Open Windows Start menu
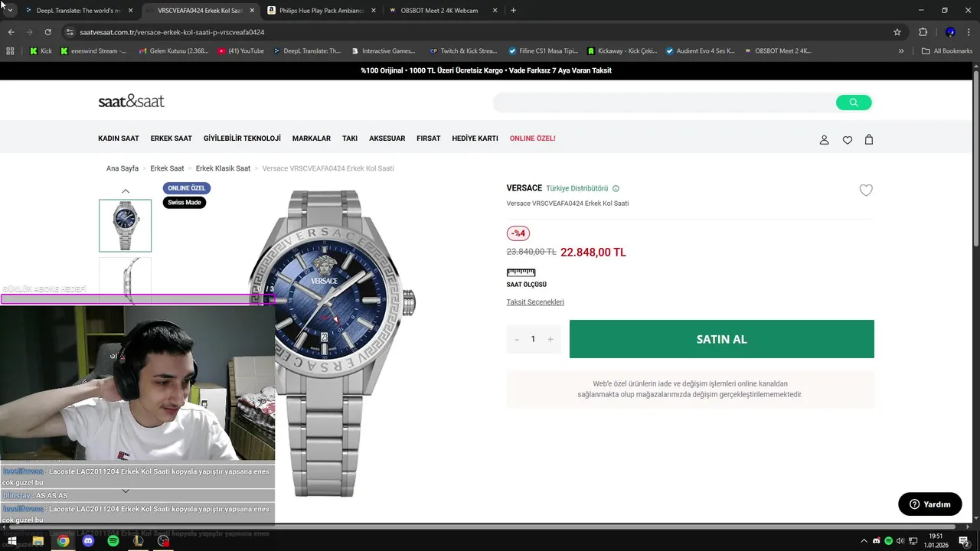The width and height of the screenshot is (980, 551). coord(13,541)
